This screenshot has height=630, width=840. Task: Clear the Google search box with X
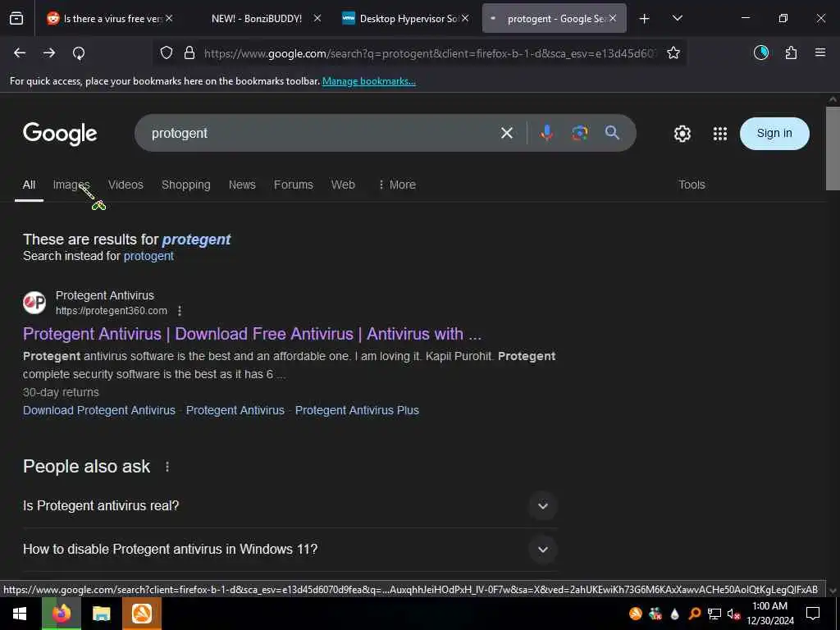[x=507, y=133]
